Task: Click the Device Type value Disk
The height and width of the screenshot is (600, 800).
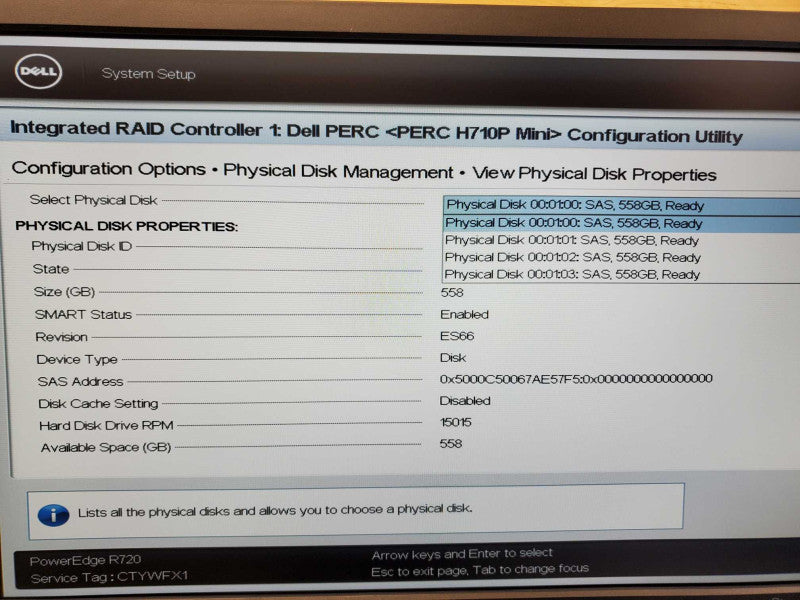Action: (453, 358)
